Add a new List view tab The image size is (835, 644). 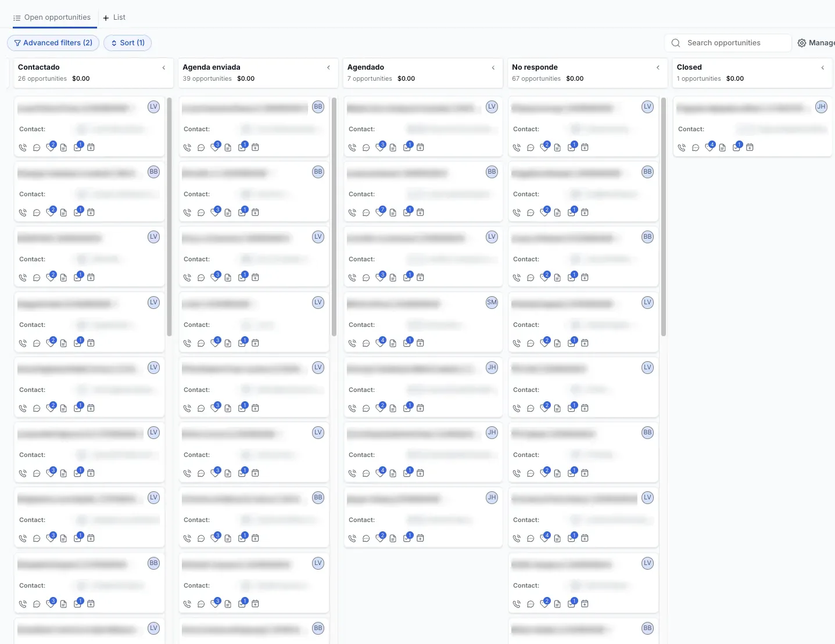tap(114, 17)
